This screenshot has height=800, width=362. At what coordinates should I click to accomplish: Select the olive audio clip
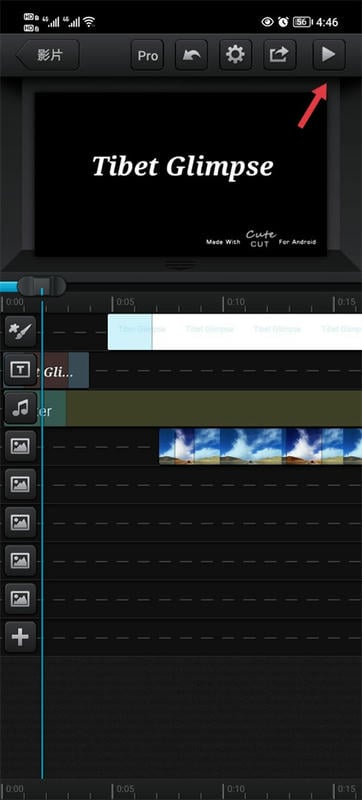(x=199, y=408)
